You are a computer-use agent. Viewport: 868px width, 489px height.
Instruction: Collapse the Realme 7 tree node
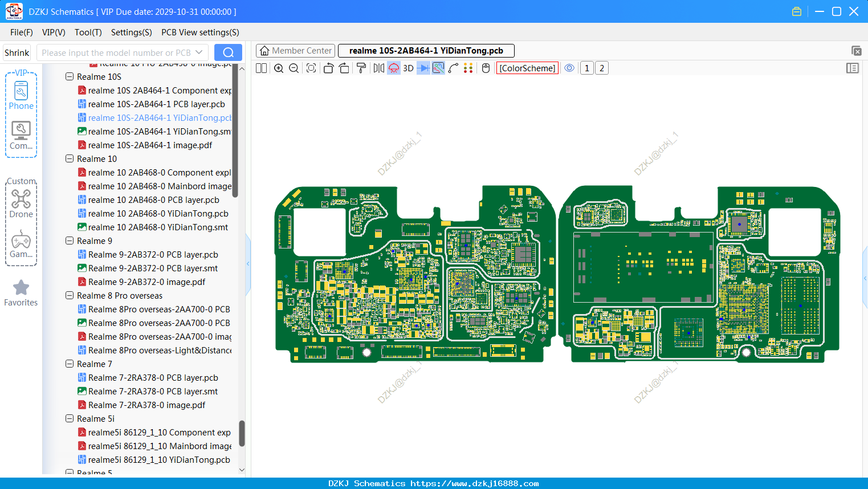[70, 364]
